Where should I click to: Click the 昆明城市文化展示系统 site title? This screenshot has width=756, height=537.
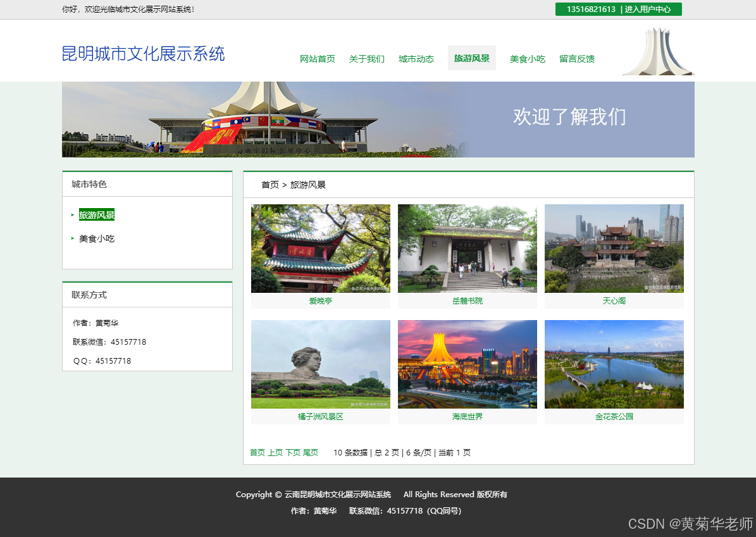[x=143, y=54]
